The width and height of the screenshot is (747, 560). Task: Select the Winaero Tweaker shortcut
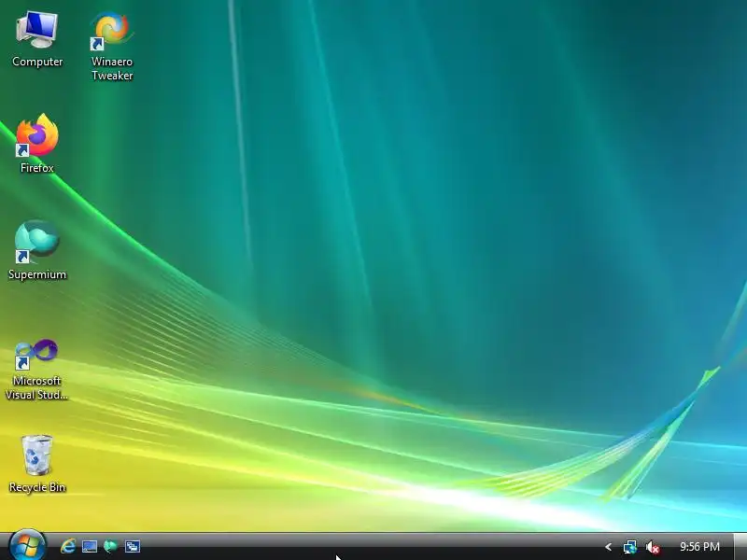pos(112,46)
